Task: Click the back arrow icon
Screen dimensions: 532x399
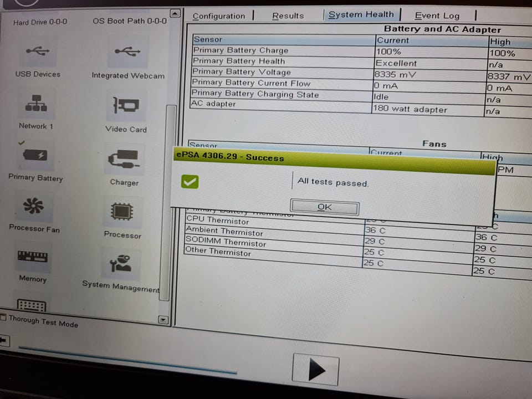Action: pos(4,340)
